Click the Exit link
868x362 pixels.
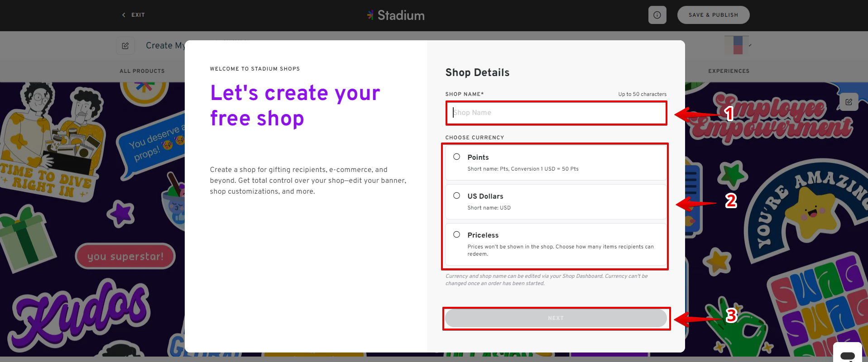pos(138,15)
